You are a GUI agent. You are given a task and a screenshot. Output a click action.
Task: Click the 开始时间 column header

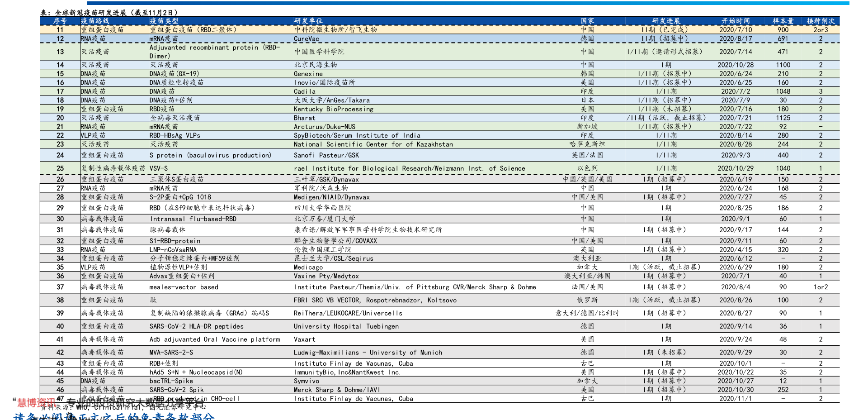point(736,21)
